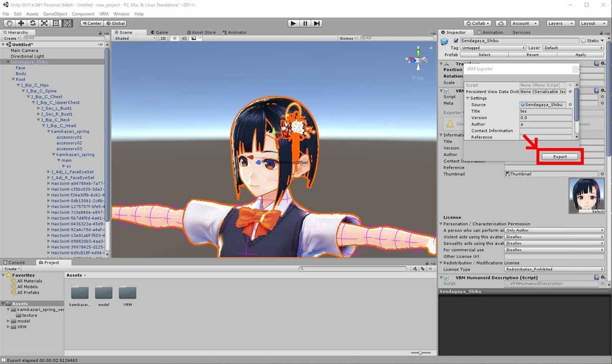The height and width of the screenshot is (364, 612).
Task: Click the Search by Type icon in Project
Action: (416, 269)
